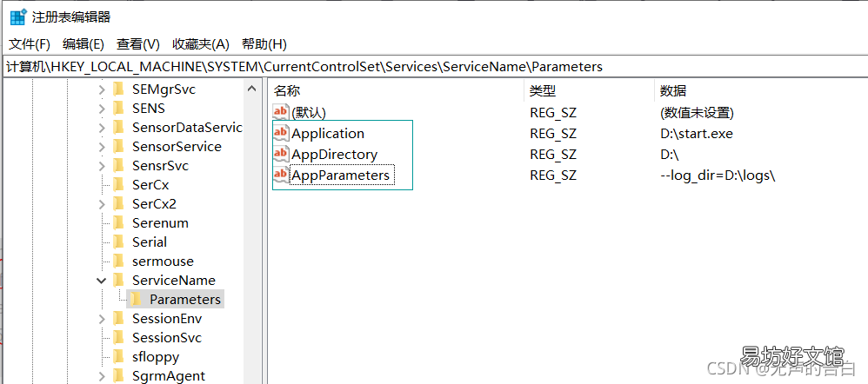Select the (默认) value name
Screen dimensions: 868x384
[309, 113]
